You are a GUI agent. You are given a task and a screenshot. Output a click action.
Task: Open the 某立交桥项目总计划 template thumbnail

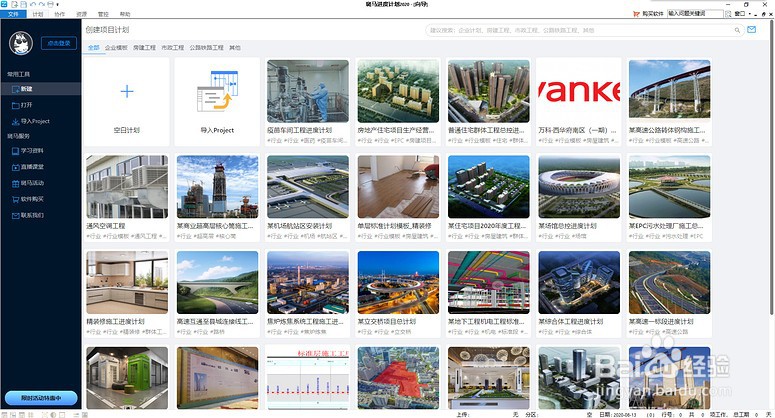pyautogui.click(x=398, y=282)
